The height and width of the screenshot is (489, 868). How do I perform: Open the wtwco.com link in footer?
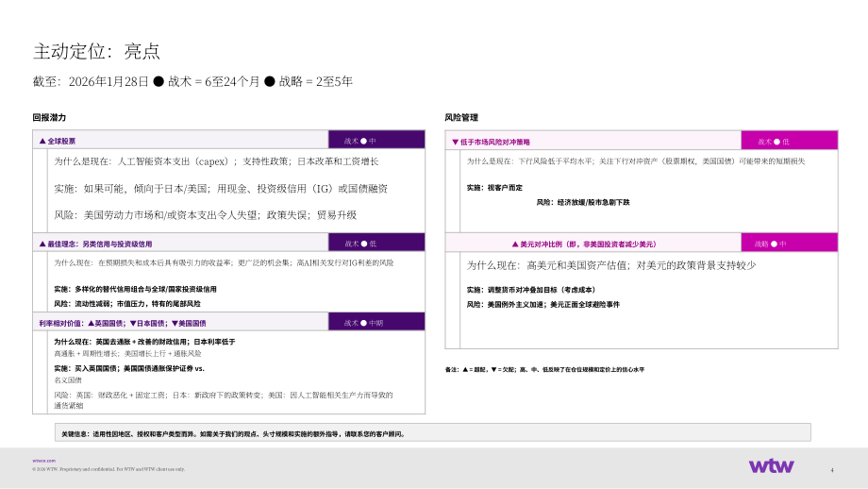click(43, 461)
